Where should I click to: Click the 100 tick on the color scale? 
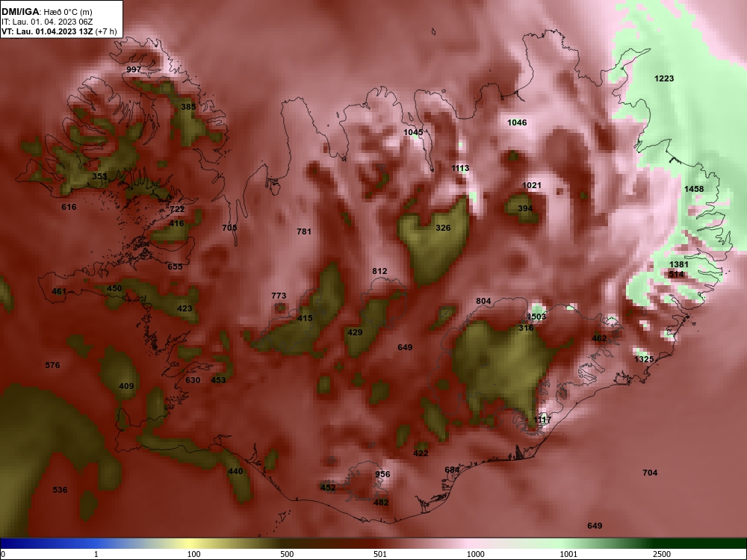click(x=194, y=554)
